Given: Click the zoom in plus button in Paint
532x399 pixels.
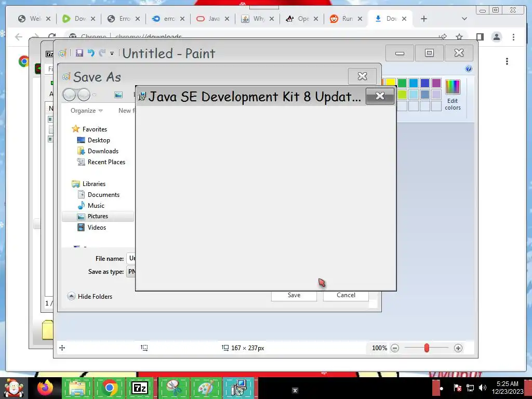Looking at the screenshot, I should pyautogui.click(x=458, y=348).
